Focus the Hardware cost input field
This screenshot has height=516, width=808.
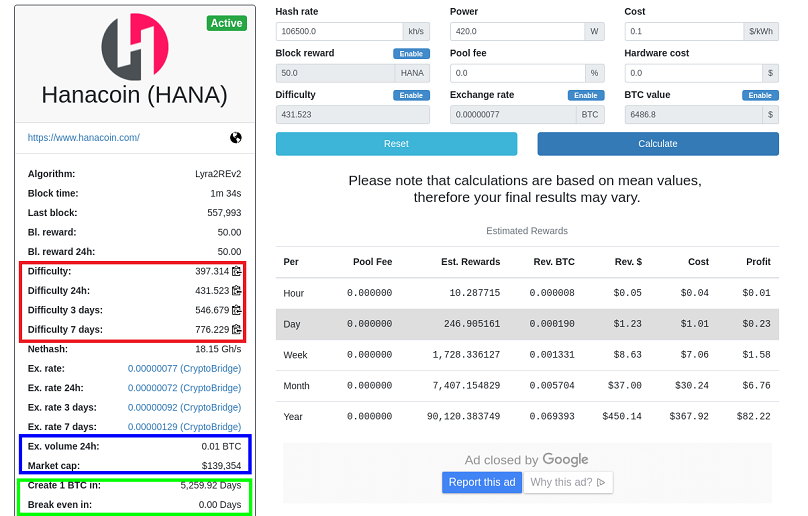coord(693,73)
